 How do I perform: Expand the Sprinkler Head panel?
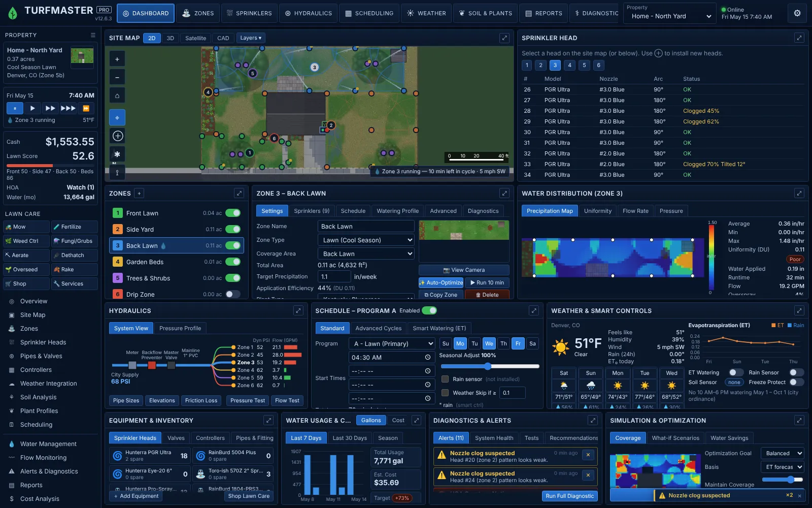point(799,38)
